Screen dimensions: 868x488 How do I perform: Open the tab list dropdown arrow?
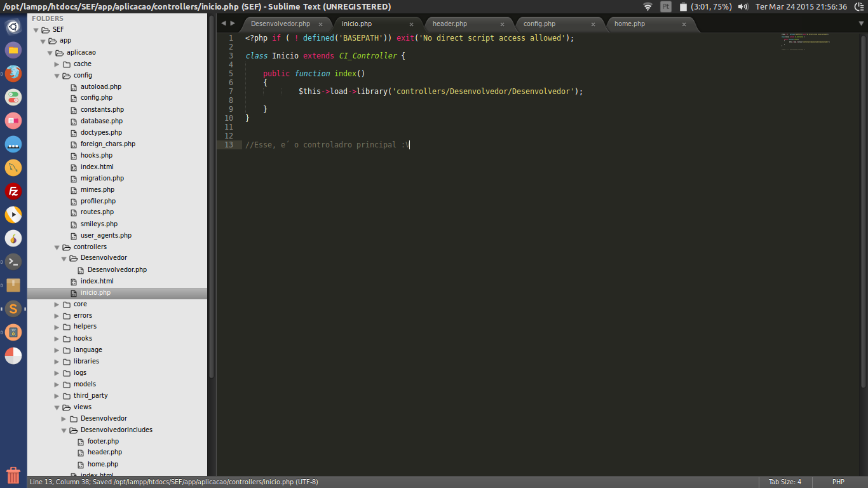[861, 24]
